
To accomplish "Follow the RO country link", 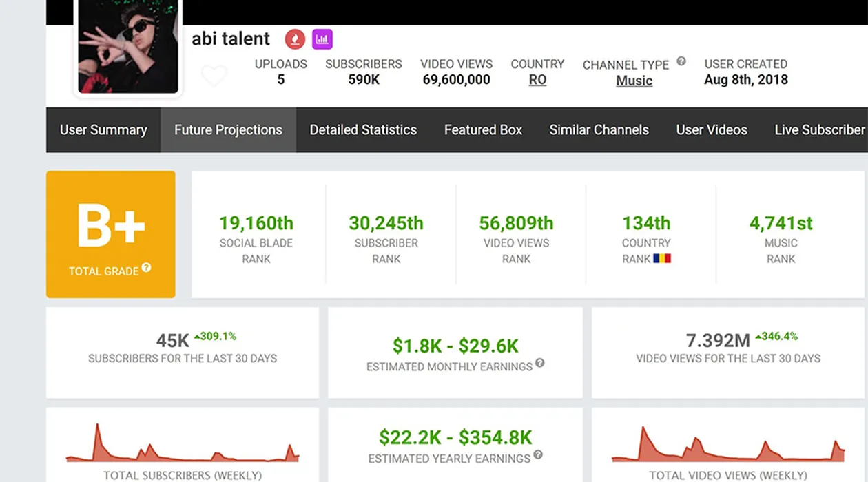I will point(537,80).
